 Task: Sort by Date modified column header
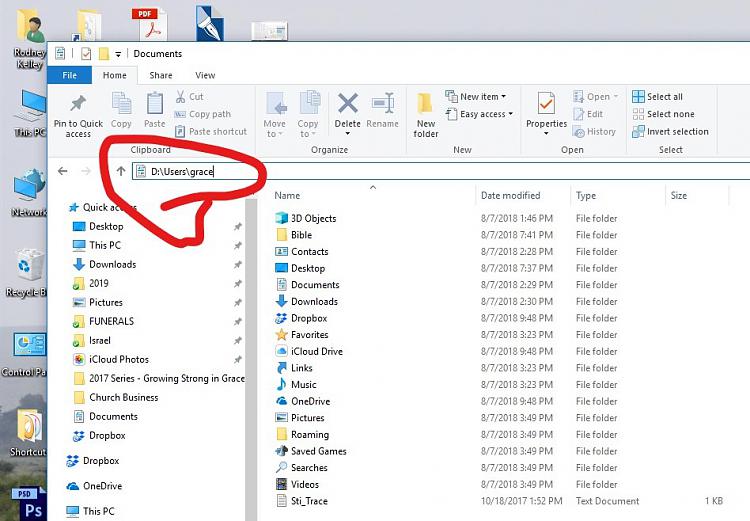(510, 195)
